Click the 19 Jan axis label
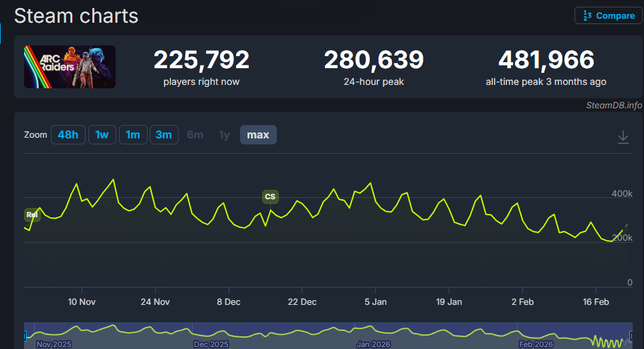The width and height of the screenshot is (644, 349). (x=449, y=302)
